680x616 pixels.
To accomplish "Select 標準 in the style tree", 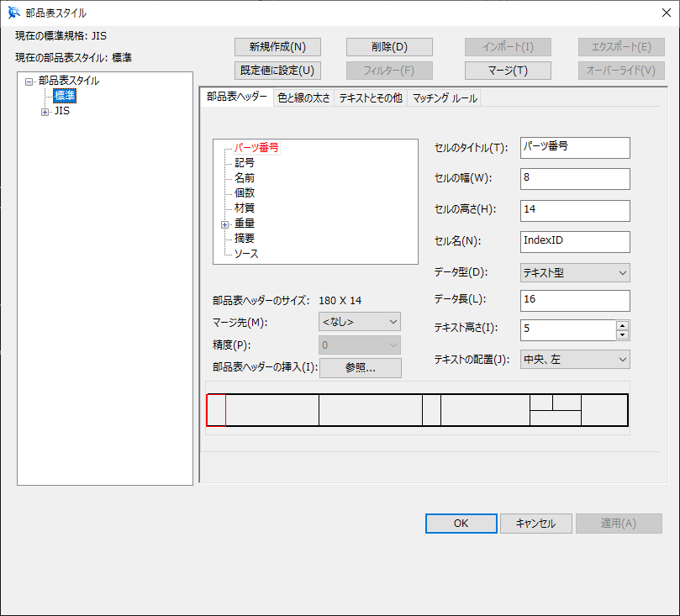I will tap(64, 95).
